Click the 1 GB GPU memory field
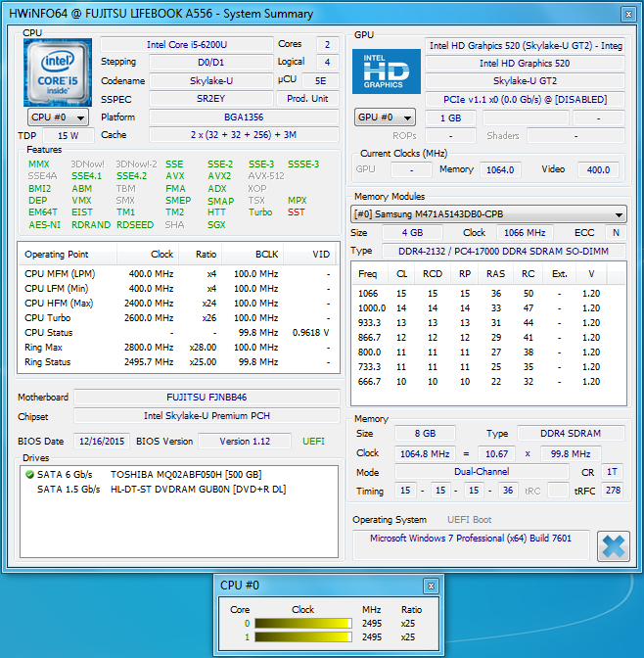The width and height of the screenshot is (644, 658). pyautogui.click(x=450, y=117)
